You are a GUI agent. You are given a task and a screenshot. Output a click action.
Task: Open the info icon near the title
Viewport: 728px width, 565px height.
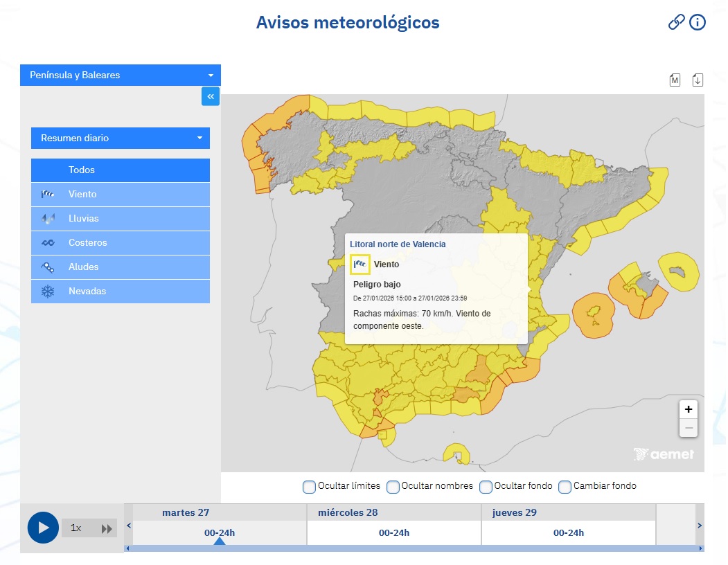pyautogui.click(x=698, y=22)
